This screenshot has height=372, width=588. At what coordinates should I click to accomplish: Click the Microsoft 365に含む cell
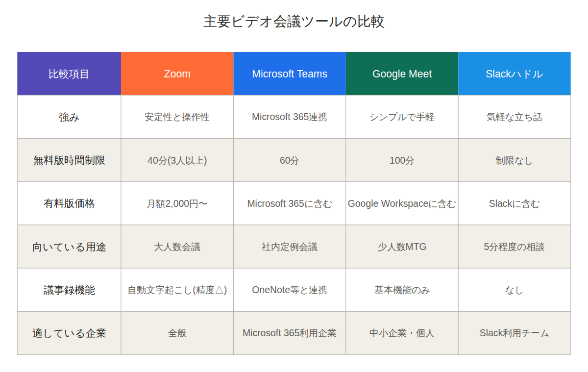coord(290,203)
